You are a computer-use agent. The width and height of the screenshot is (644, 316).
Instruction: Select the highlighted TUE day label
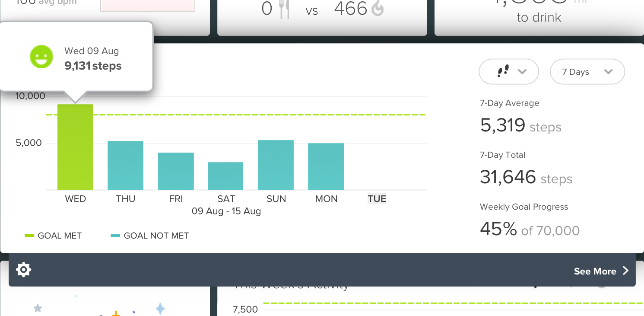377,199
